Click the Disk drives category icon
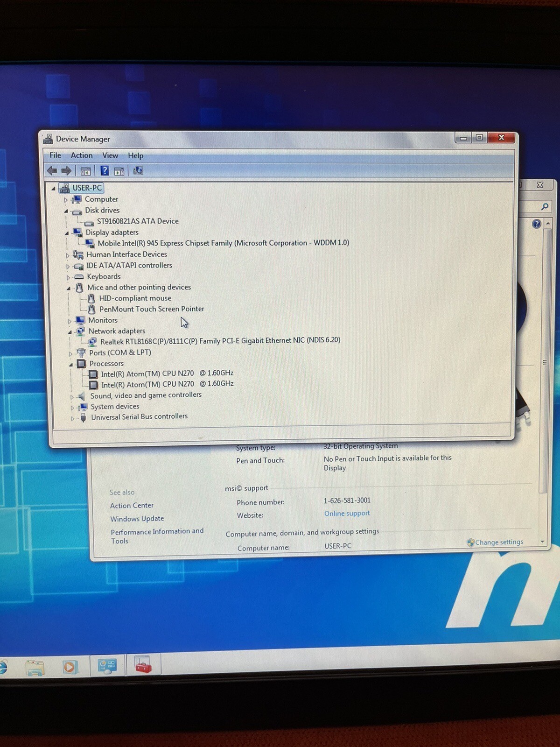This screenshot has height=747, width=560. pyautogui.click(x=77, y=211)
